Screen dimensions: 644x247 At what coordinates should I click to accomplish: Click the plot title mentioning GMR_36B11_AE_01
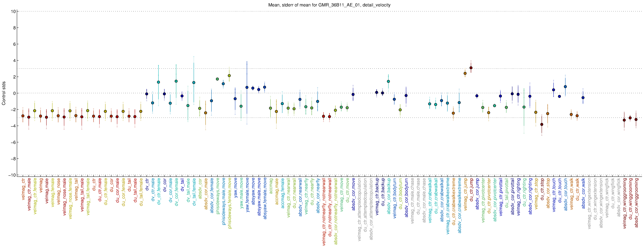click(x=329, y=5)
